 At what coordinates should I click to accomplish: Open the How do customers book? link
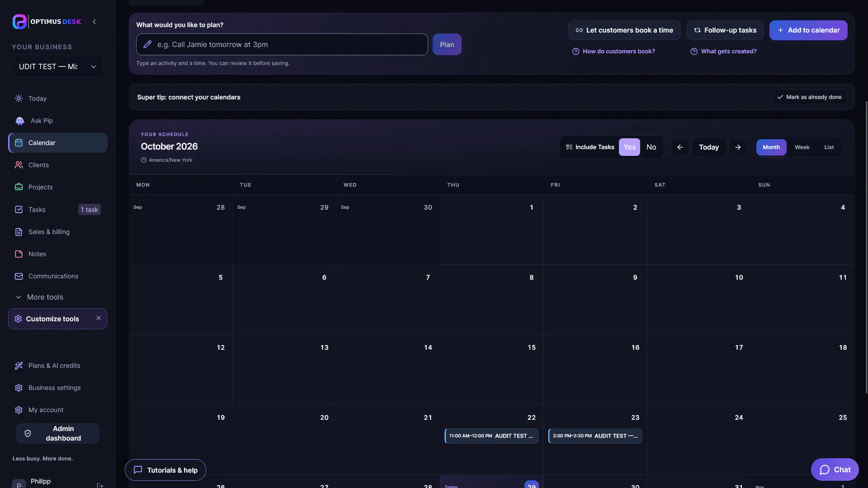click(613, 52)
